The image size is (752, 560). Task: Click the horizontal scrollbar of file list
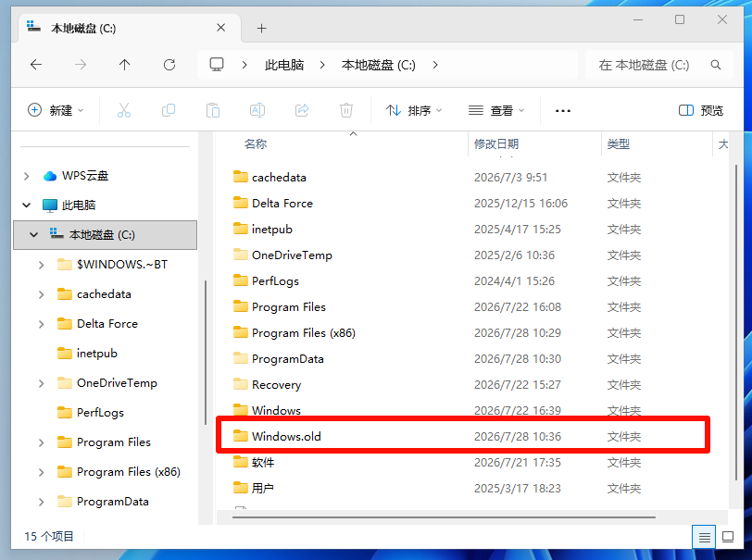[444, 517]
